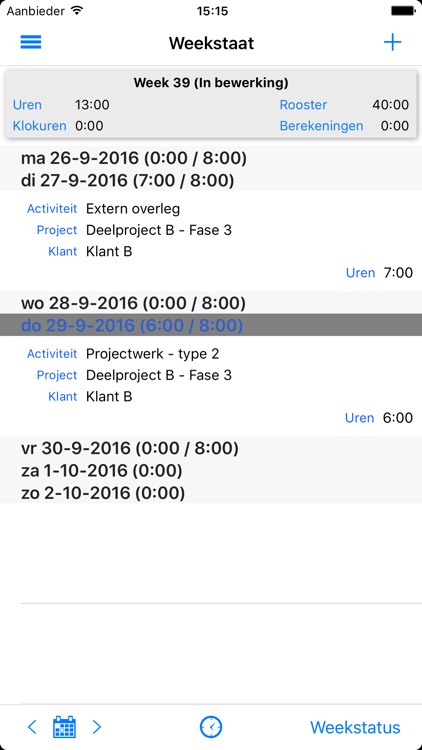422x750 pixels.
Task: Expand za 1-10-2016 day header
Action: coord(211,471)
